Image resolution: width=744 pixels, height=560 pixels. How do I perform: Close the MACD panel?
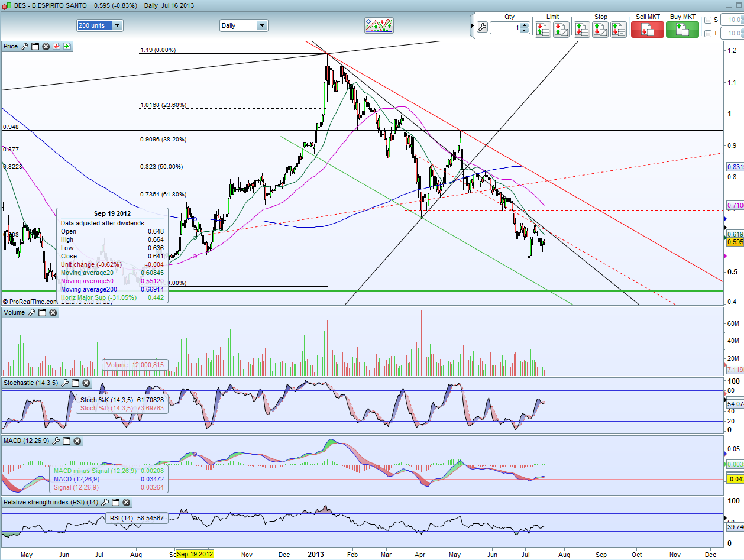tap(77, 441)
